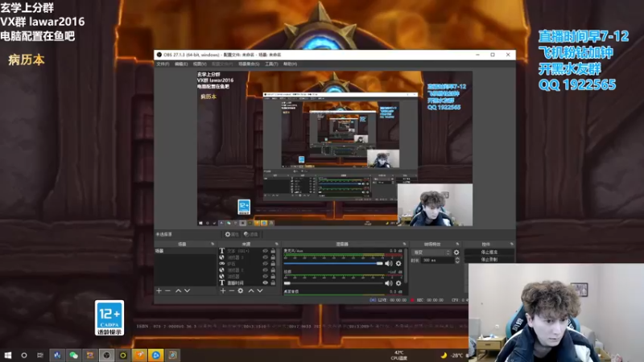
Task: Open the 视图(V) menu
Action: [200, 64]
